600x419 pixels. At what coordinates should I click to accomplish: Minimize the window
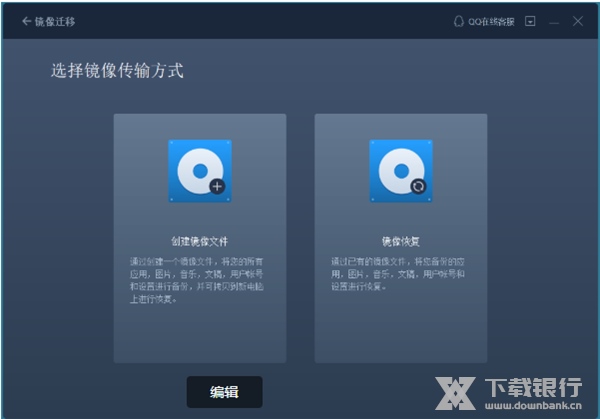click(x=554, y=23)
